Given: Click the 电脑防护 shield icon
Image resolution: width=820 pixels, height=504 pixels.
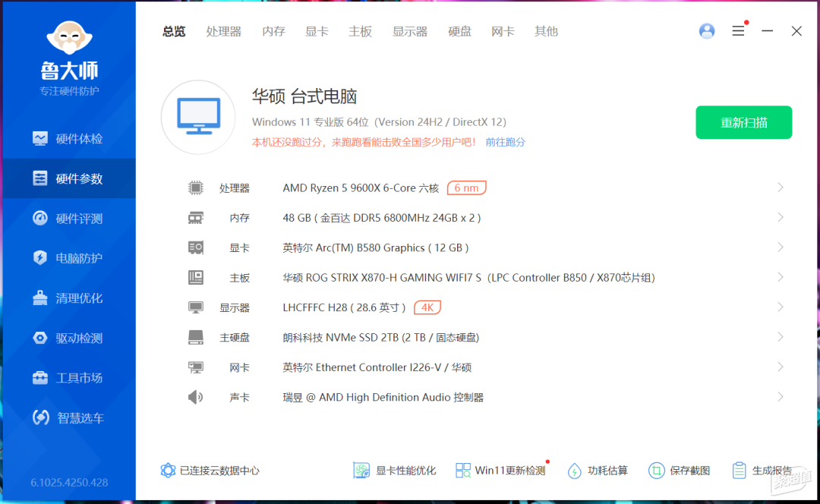Looking at the screenshot, I should coord(39,258).
